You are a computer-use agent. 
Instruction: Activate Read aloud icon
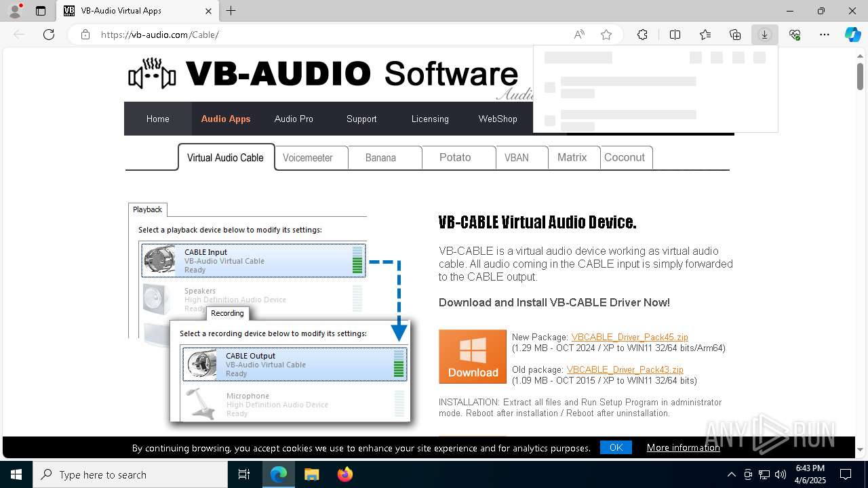(x=579, y=35)
